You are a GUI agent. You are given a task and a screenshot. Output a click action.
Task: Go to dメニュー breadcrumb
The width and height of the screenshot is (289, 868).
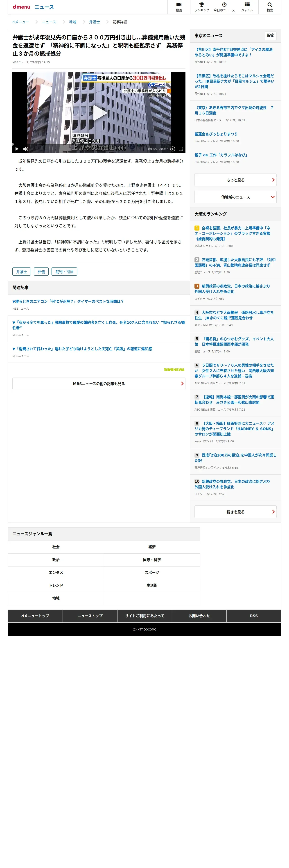[x=20, y=22]
